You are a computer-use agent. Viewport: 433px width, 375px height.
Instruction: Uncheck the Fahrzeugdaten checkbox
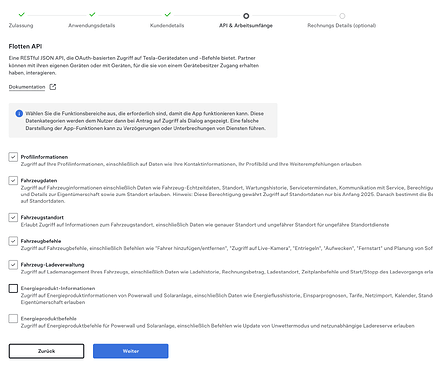13,181
